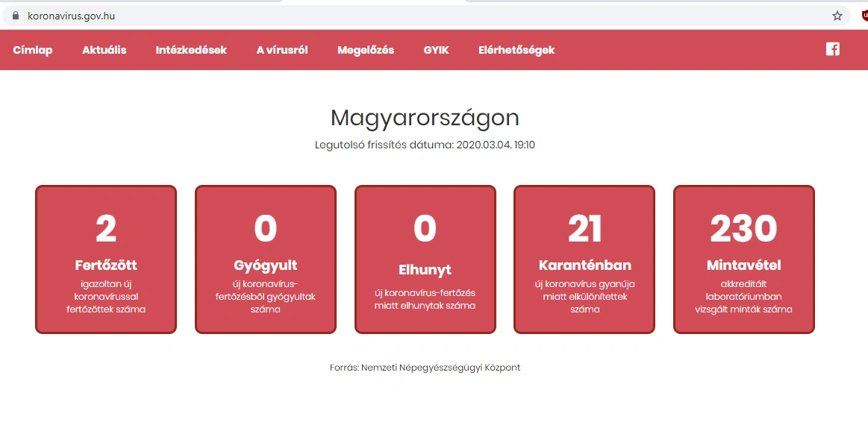The image size is (868, 425).
Task: Open the Aktuális menu item
Action: [104, 50]
